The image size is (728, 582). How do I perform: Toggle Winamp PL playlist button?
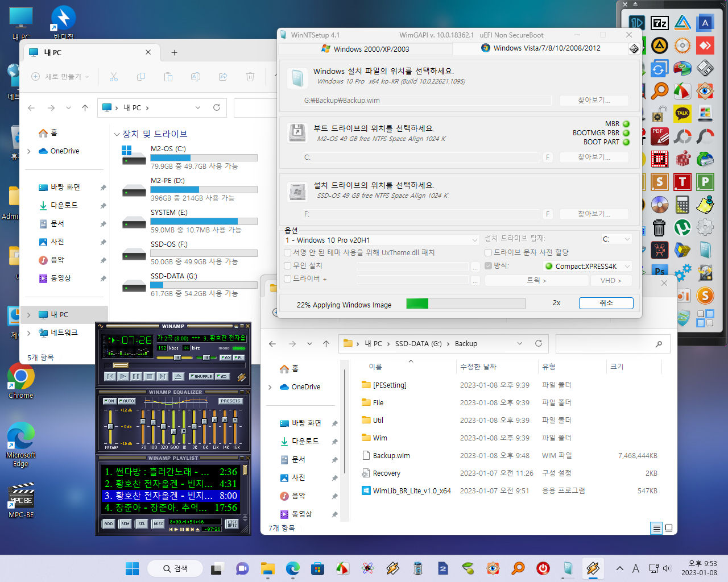[x=239, y=357]
